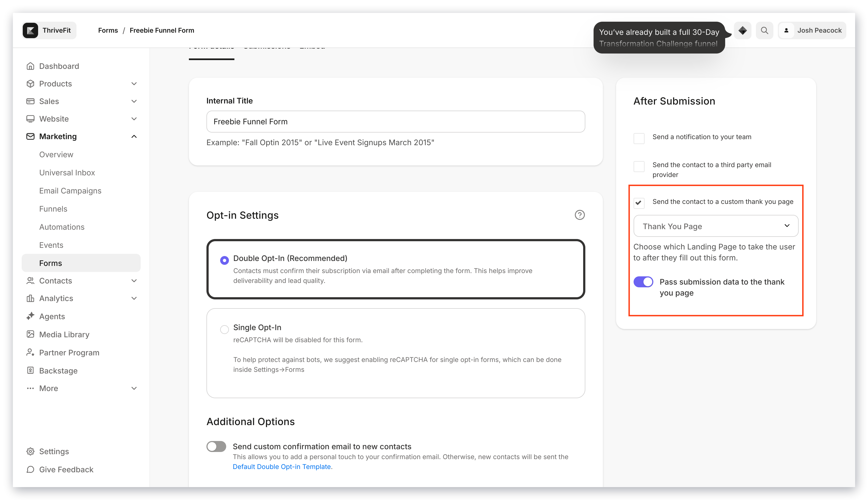Image resolution: width=868 pixels, height=500 pixels.
Task: Click the Analytics bar chart icon
Action: [x=30, y=298]
